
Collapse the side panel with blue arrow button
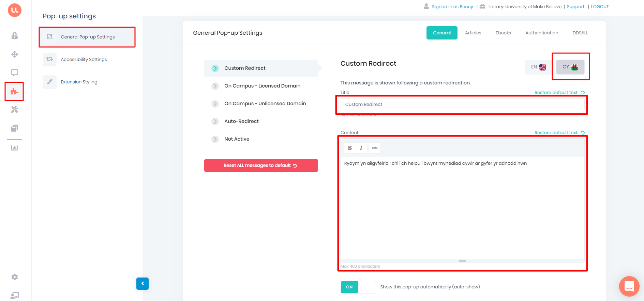pyautogui.click(x=143, y=284)
